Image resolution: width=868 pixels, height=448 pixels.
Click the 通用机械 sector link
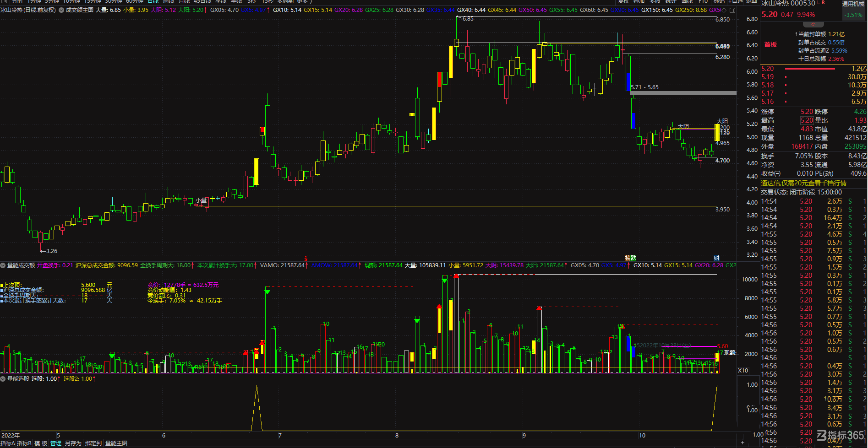coord(853,4)
